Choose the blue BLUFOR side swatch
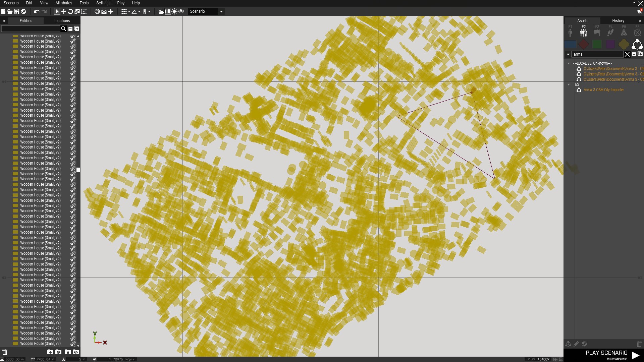This screenshot has width=644, height=362. point(570,44)
